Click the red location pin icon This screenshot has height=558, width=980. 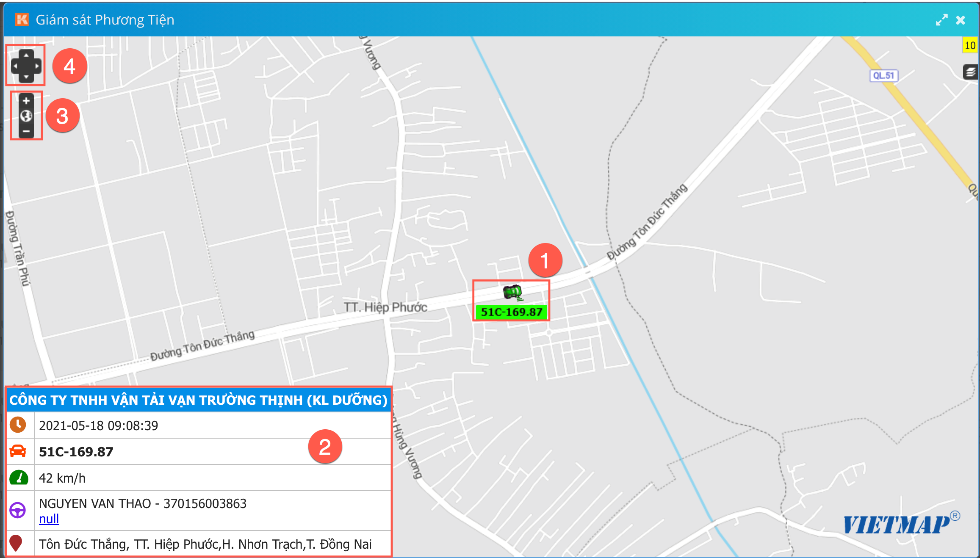[16, 543]
